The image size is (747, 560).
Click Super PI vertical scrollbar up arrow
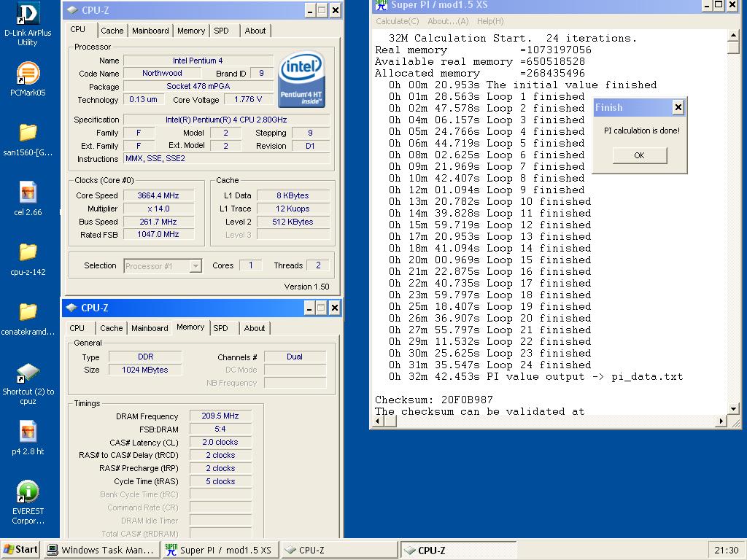pyautogui.click(x=734, y=36)
